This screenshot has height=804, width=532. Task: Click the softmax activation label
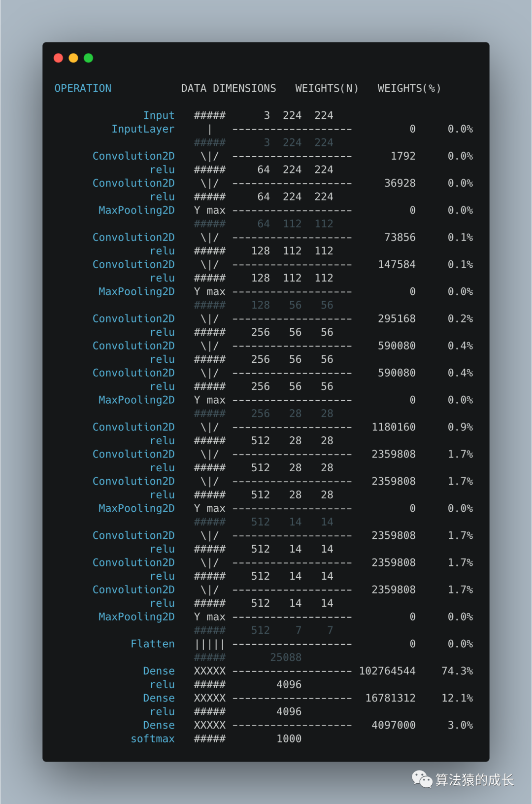click(153, 738)
